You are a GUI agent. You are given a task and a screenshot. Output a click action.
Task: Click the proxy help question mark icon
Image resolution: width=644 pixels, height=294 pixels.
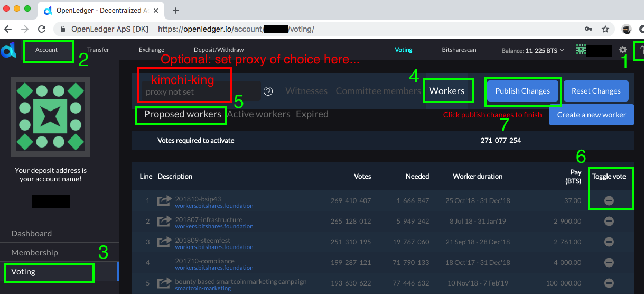point(268,91)
